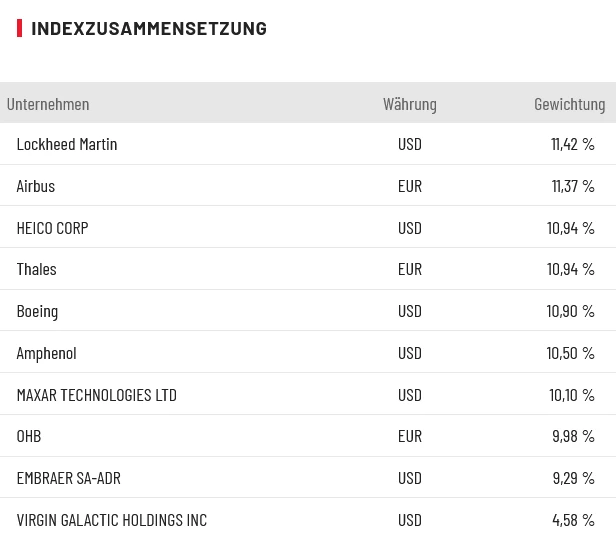Viewport: 616px width, 552px height.
Task: Click the OHB company name
Action: (x=29, y=436)
